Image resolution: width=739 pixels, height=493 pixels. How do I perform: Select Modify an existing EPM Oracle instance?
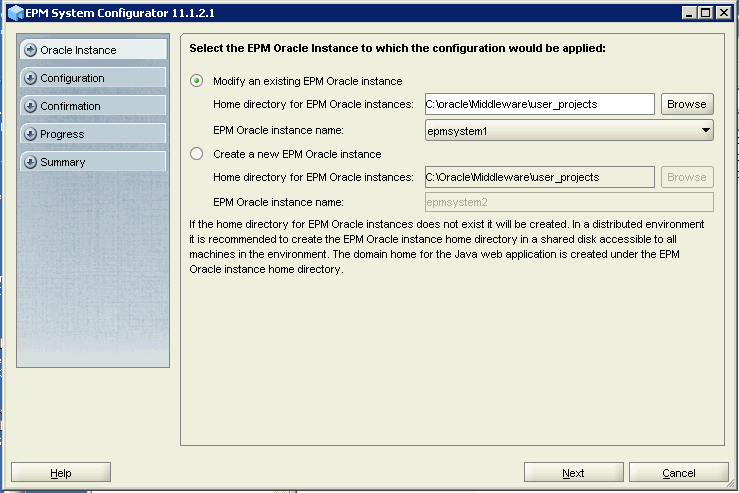coord(197,81)
